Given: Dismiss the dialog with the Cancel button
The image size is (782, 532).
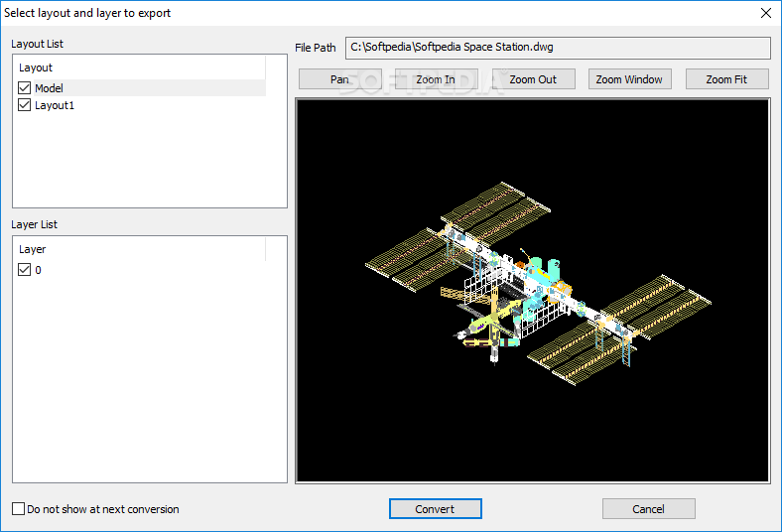Looking at the screenshot, I should (x=648, y=508).
